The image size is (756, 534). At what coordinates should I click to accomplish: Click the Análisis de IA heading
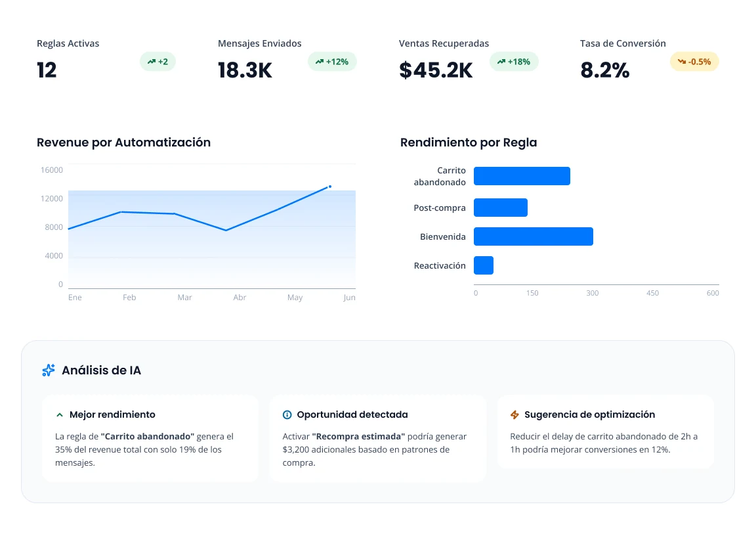102,370
